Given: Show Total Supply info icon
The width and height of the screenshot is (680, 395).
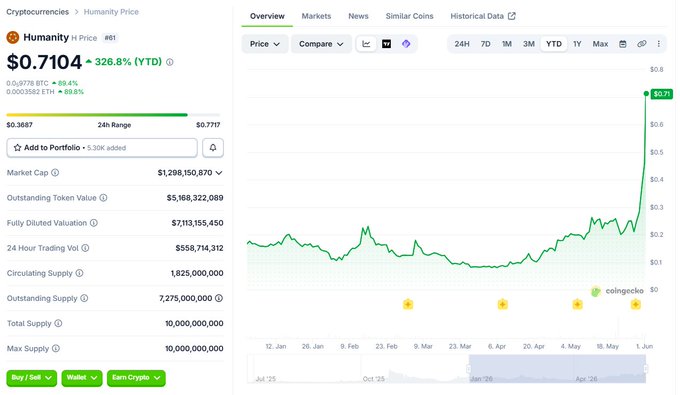Looking at the screenshot, I should coord(58,323).
